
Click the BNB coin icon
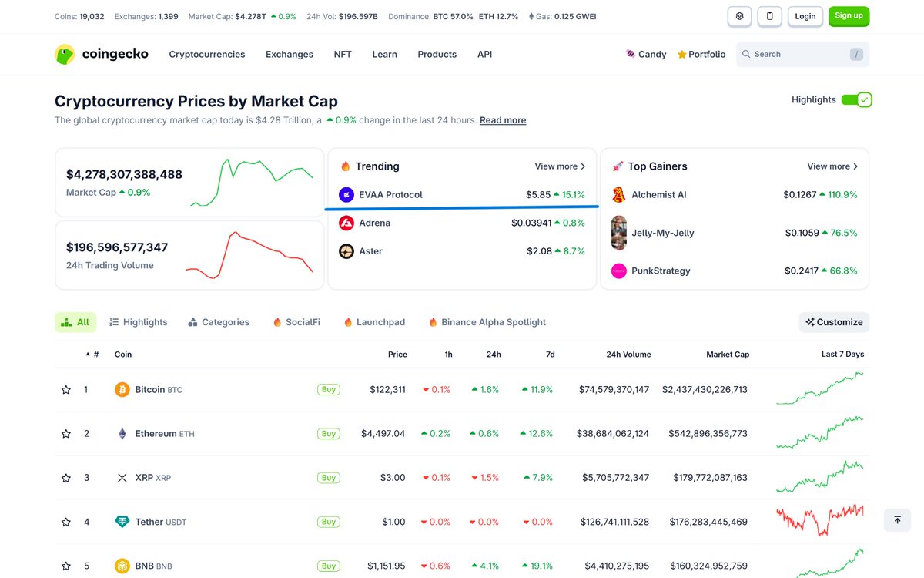click(122, 566)
